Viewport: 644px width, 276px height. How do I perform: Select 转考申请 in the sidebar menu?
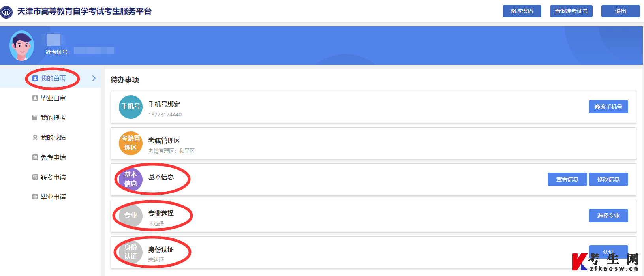pyautogui.click(x=53, y=177)
